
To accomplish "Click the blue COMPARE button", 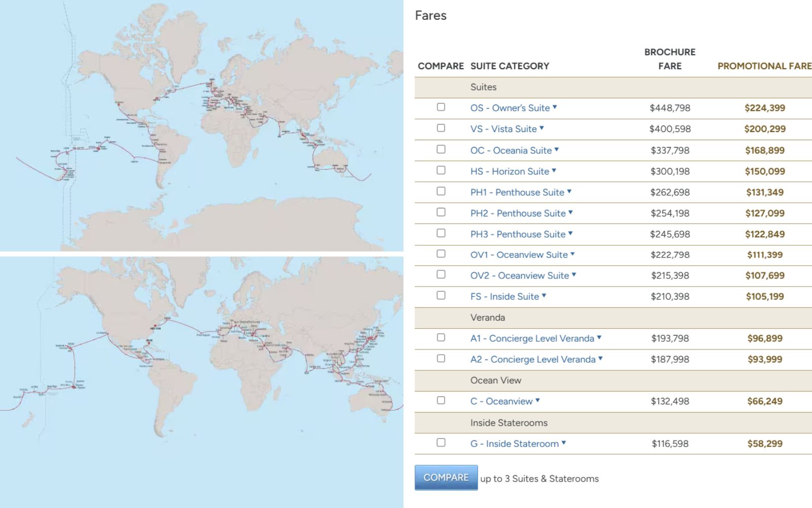I will click(446, 478).
